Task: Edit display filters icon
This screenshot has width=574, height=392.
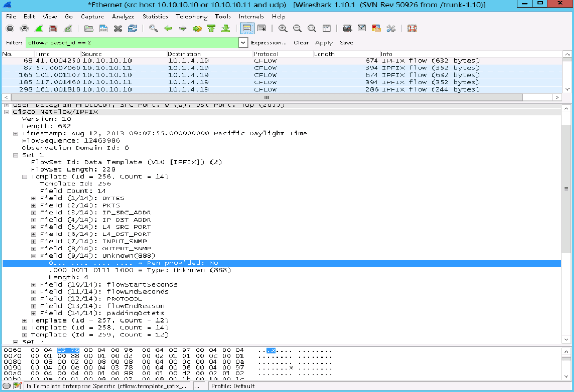Action: (362, 28)
